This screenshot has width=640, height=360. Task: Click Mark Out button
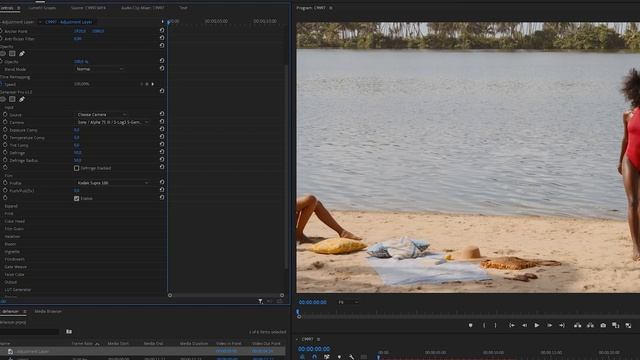tap(496, 325)
